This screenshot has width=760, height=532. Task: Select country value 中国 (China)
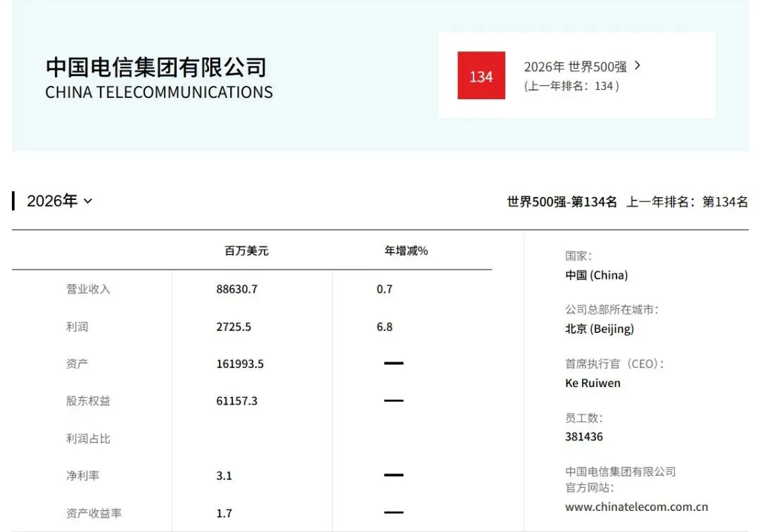click(596, 275)
